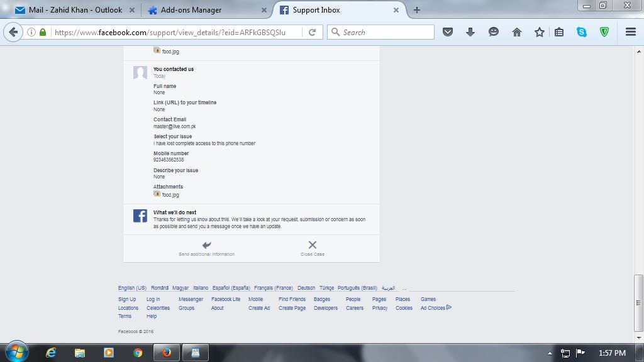644x362 pixels.
Task: Open the Create Ad footer link
Action: pos(259,308)
